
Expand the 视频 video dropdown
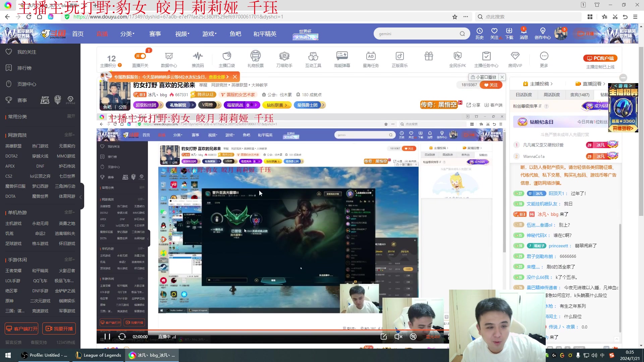click(182, 34)
